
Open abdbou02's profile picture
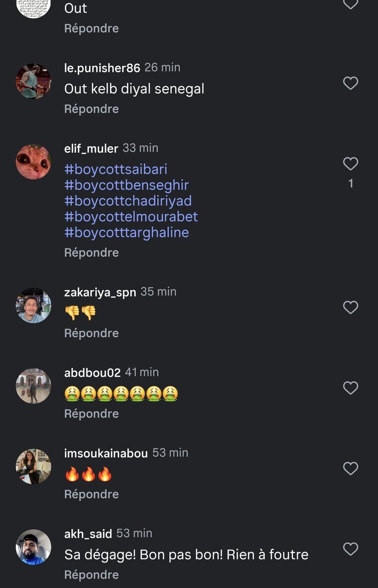(x=33, y=386)
